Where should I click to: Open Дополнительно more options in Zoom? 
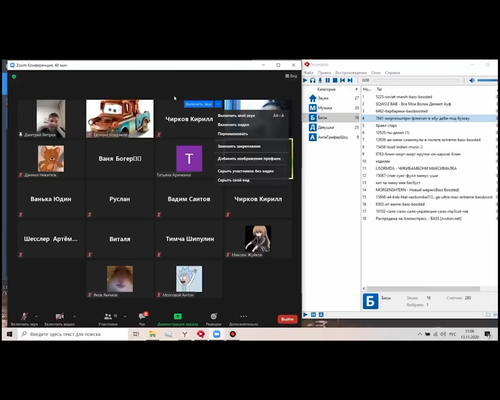[244, 319]
